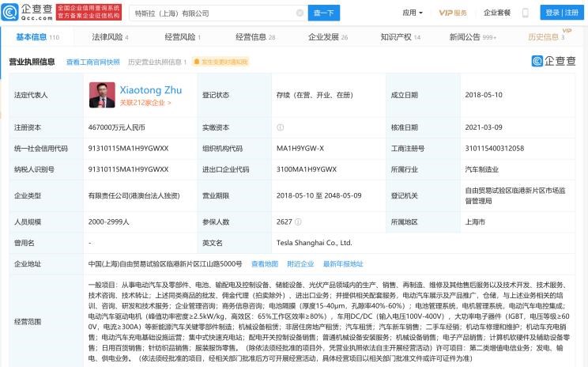Click the registration number 310115400312058

tap(495, 149)
